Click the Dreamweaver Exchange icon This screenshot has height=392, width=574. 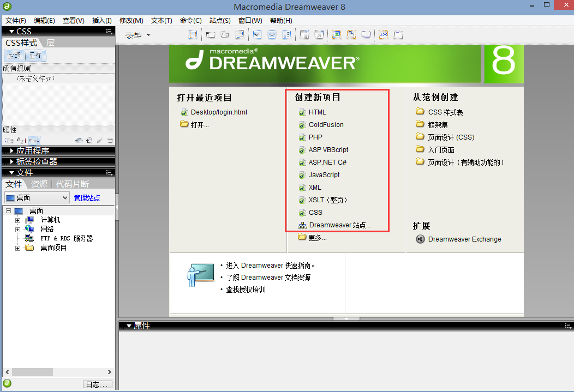coord(420,239)
